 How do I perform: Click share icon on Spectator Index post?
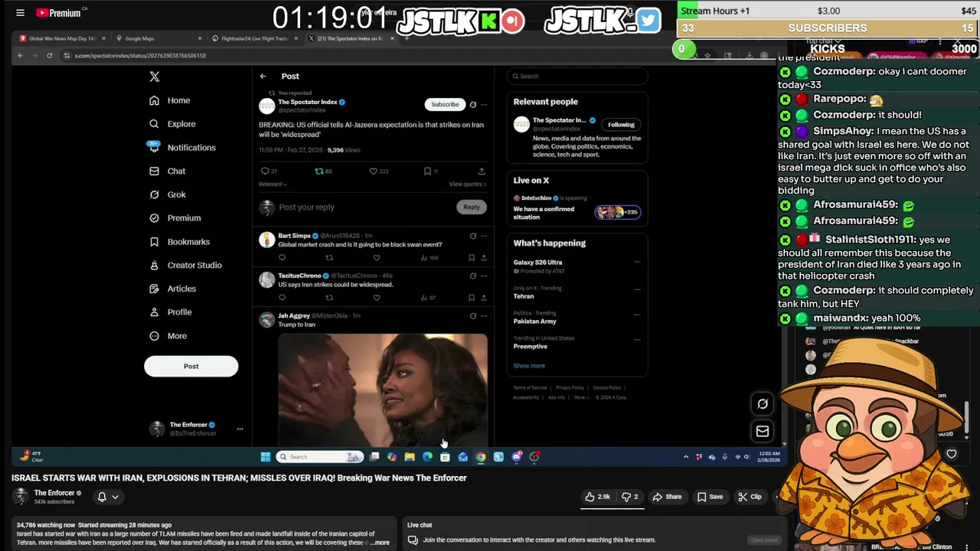click(x=482, y=171)
